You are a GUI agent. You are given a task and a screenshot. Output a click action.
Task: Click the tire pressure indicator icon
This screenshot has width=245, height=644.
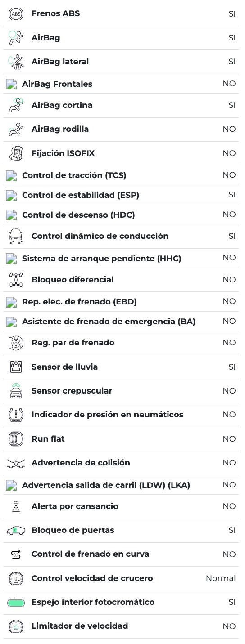coord(16,415)
